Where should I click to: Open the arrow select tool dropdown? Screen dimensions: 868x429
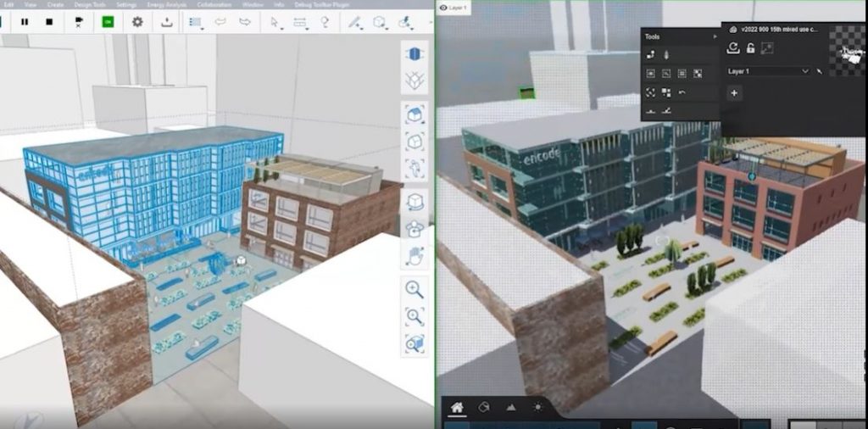[276, 22]
